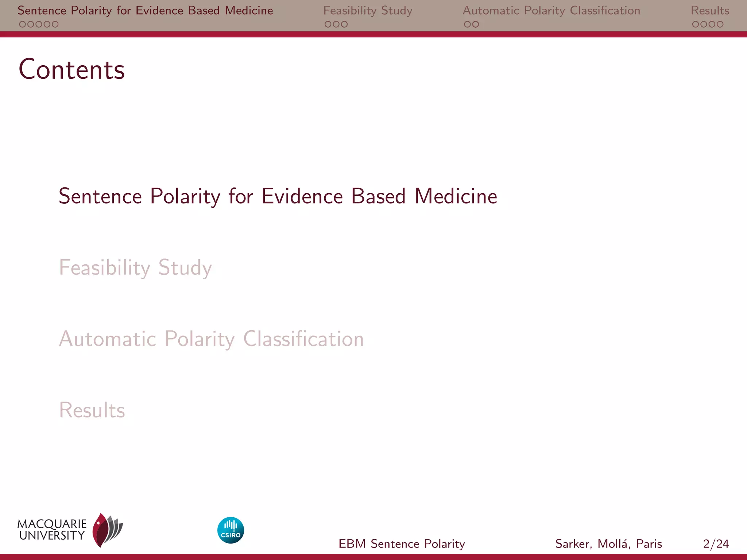Screen dimensions: 747x560
Task: Follow the Feasibility Study contents link
Action: [x=135, y=268]
